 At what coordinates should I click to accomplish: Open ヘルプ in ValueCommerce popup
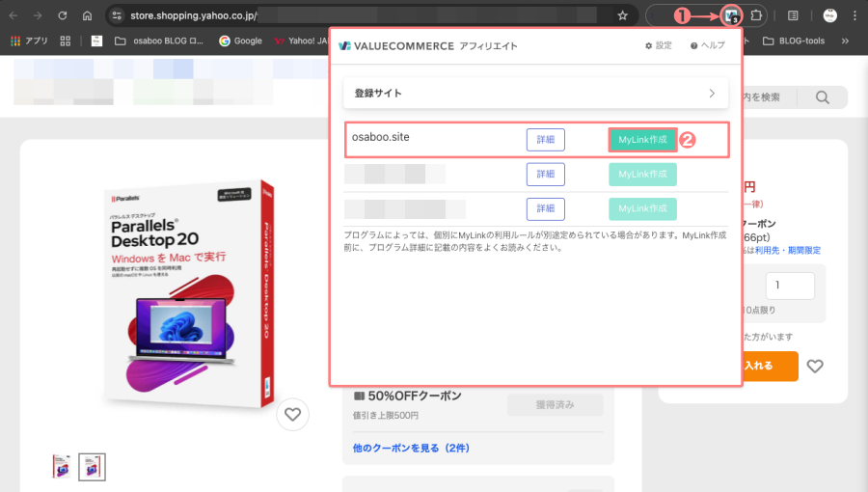click(708, 45)
